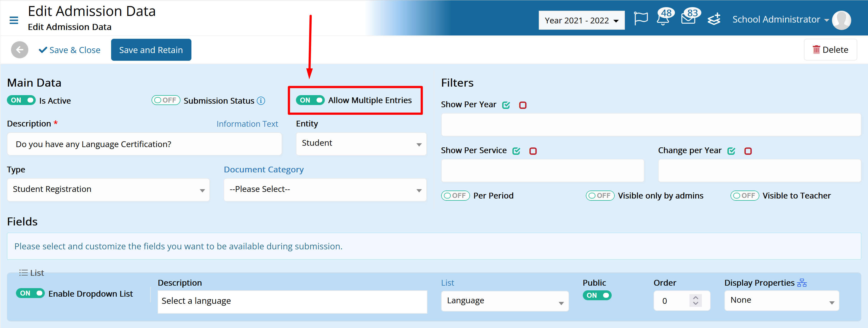Open the Entity dropdown showing Student
This screenshot has height=328, width=868.
click(361, 144)
